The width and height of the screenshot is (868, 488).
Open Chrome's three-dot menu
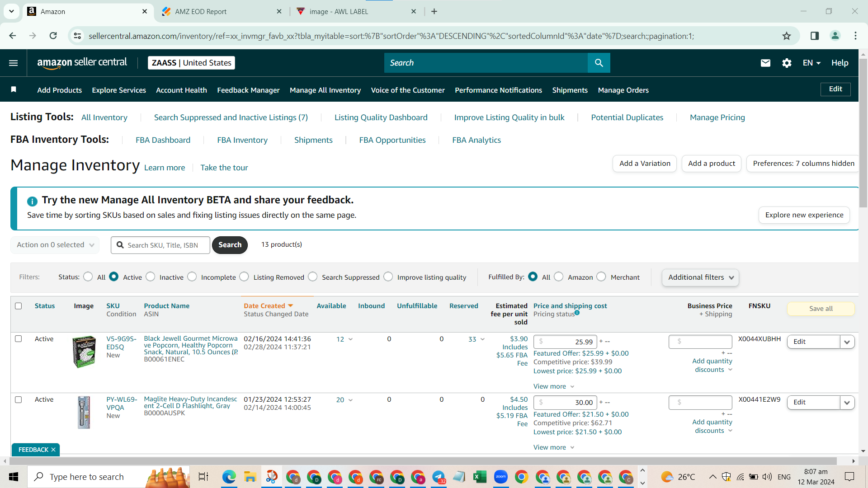(x=855, y=36)
